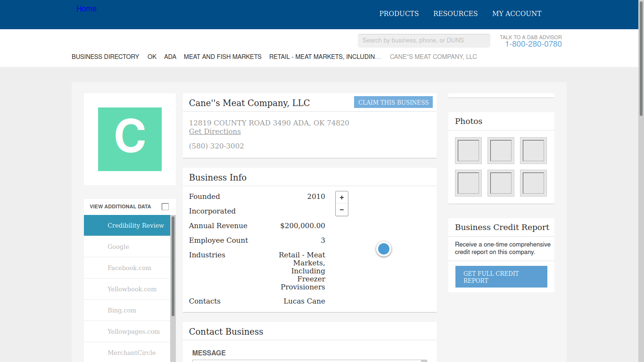Open middle photo thumbnail in top row

501,151
